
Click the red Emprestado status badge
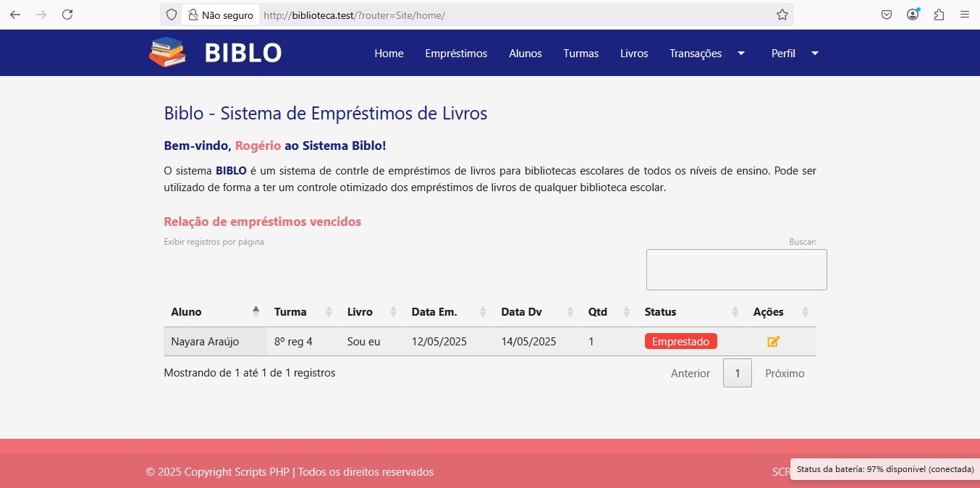(x=680, y=342)
